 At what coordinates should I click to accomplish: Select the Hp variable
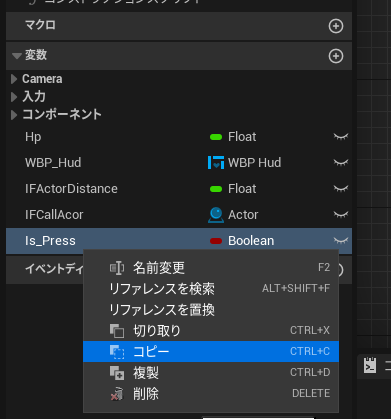pos(33,137)
